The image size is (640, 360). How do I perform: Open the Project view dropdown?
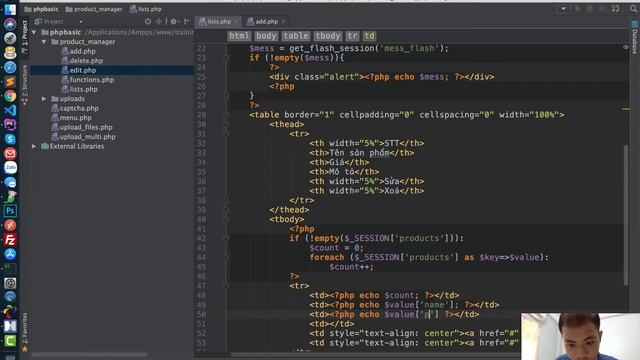(81, 21)
